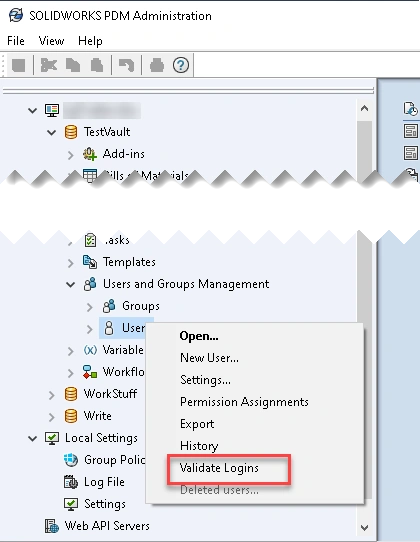The height and width of the screenshot is (542, 420).
Task: Select the Templates tree label
Action: [129, 262]
